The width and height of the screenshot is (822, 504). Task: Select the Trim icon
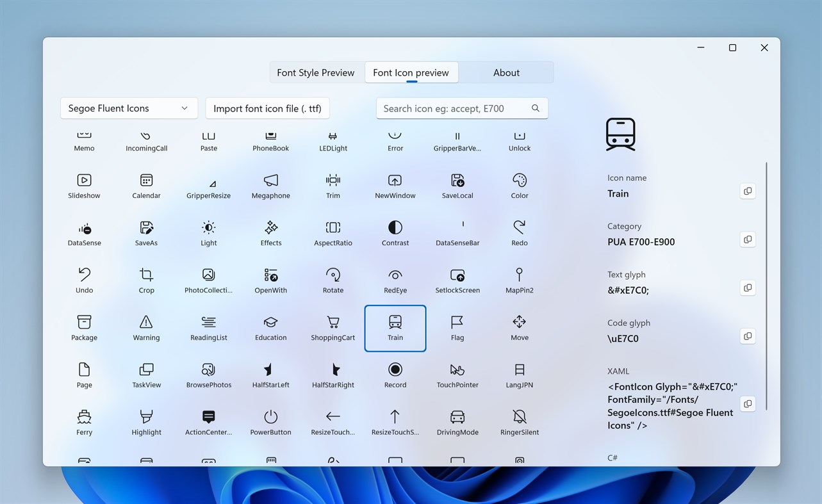[x=333, y=186]
